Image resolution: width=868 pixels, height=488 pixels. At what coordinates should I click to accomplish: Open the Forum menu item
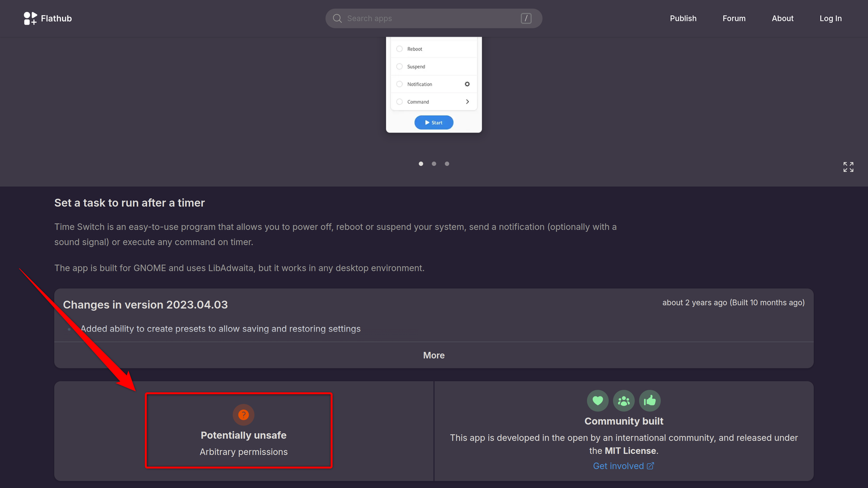click(734, 18)
